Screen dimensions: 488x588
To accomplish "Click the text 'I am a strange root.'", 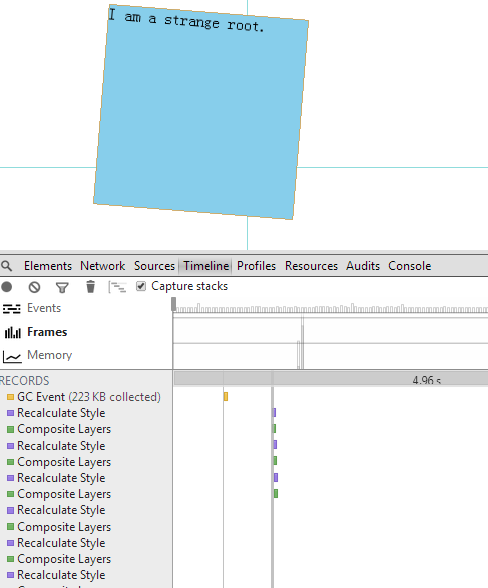I will point(186,21).
